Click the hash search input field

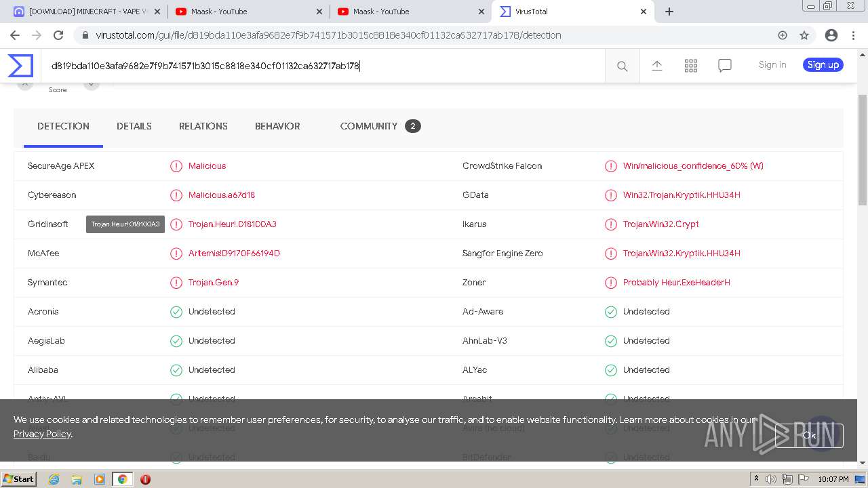coord(323,66)
